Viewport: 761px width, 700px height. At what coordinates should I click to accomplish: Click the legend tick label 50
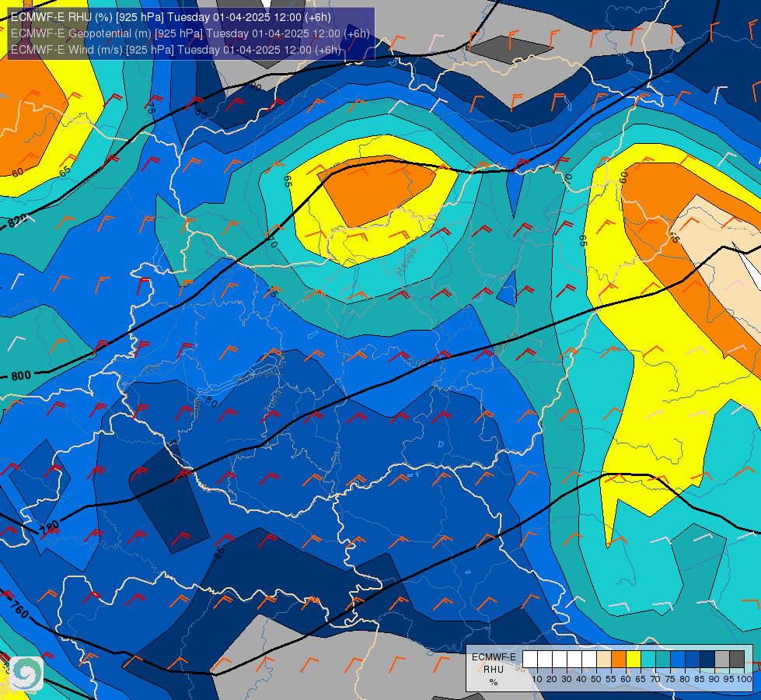coord(596,679)
